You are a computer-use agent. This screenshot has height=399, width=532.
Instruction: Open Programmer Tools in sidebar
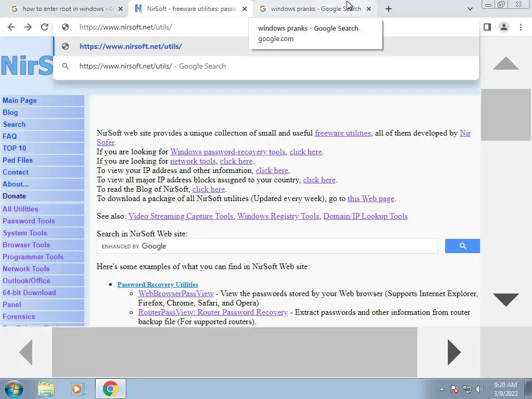(x=33, y=257)
